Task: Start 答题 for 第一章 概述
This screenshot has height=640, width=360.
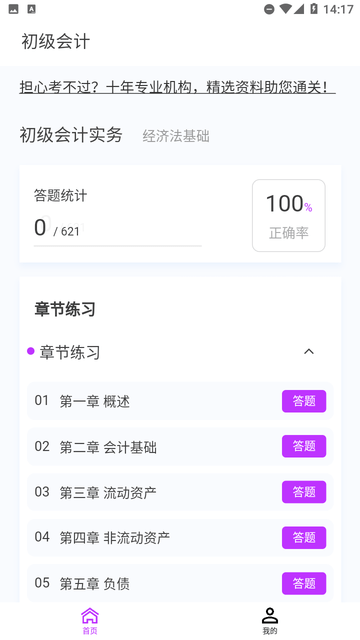Action: [304, 401]
